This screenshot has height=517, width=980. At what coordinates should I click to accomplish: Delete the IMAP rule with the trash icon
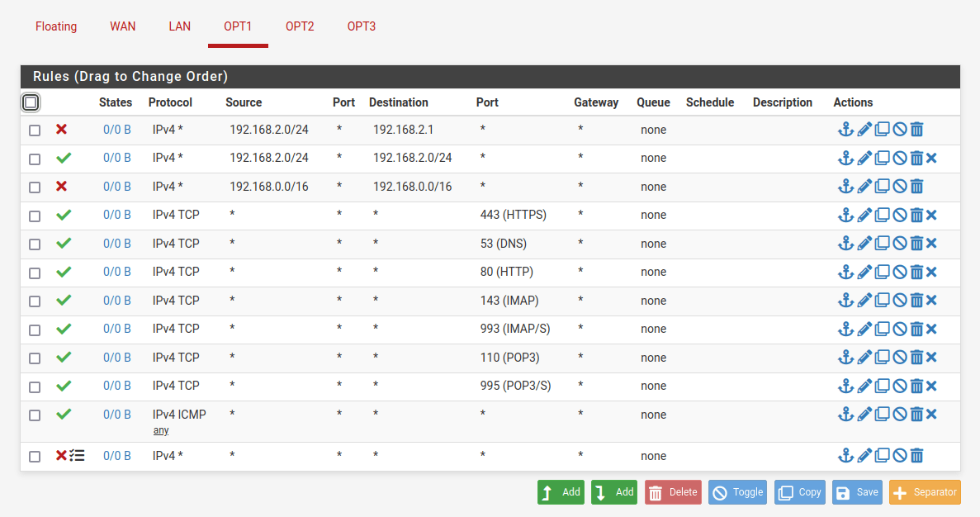tap(916, 300)
